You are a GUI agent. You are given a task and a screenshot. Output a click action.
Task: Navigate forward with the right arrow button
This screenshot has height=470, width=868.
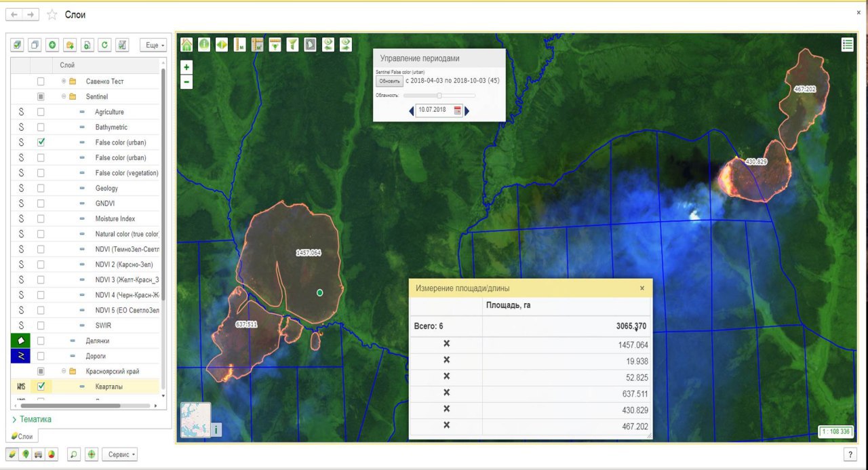point(31,14)
